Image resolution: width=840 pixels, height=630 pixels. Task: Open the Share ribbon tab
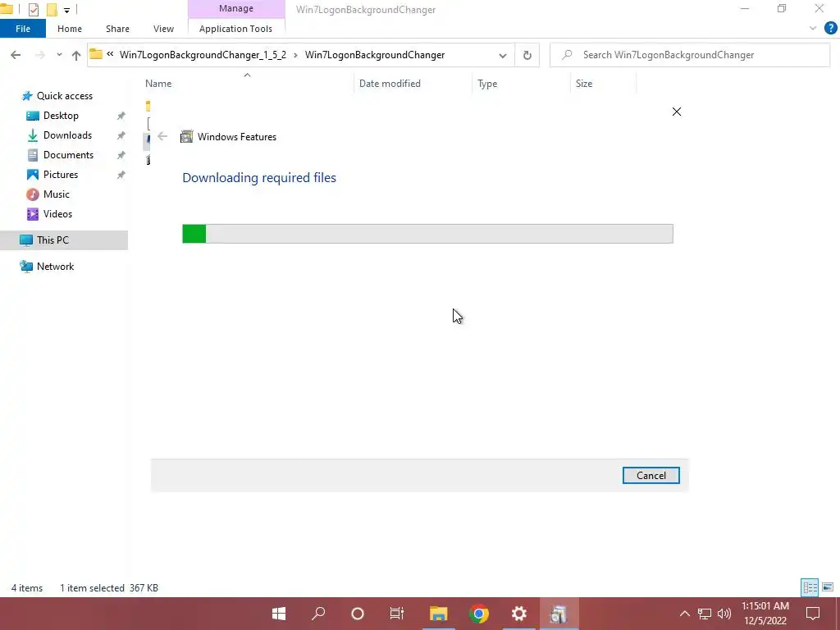tap(117, 29)
